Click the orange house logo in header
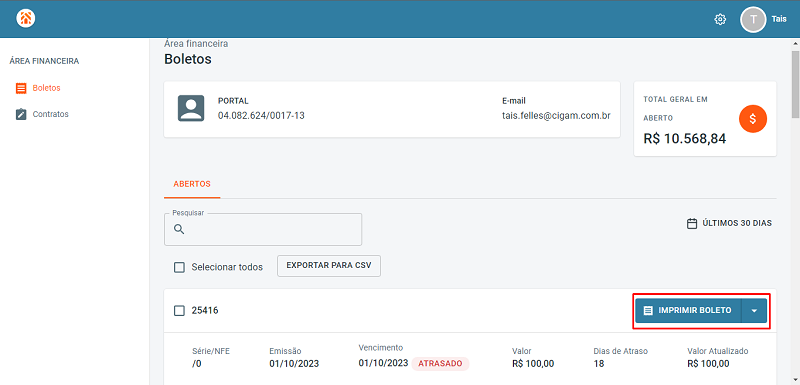The width and height of the screenshot is (800, 385). (x=26, y=19)
